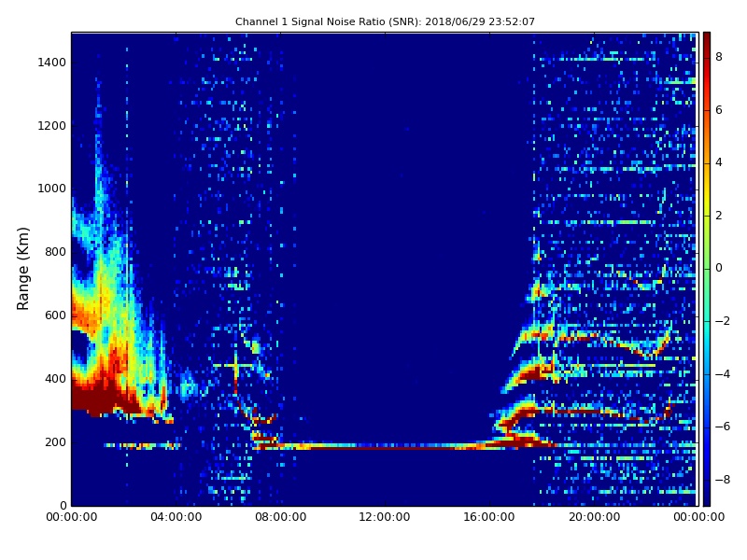
Task: Click the 16:00:00 time axis label
Action: point(489,517)
